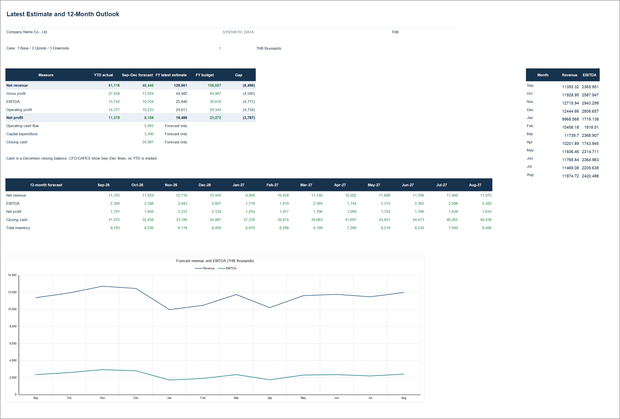Click the 'Gap' column header

pos(238,75)
